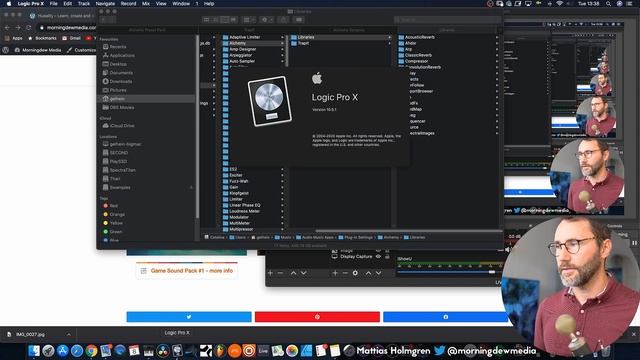The width and height of the screenshot is (640, 360).
Task: Click the Logic Pro X app icon in About window
Action: (270, 101)
